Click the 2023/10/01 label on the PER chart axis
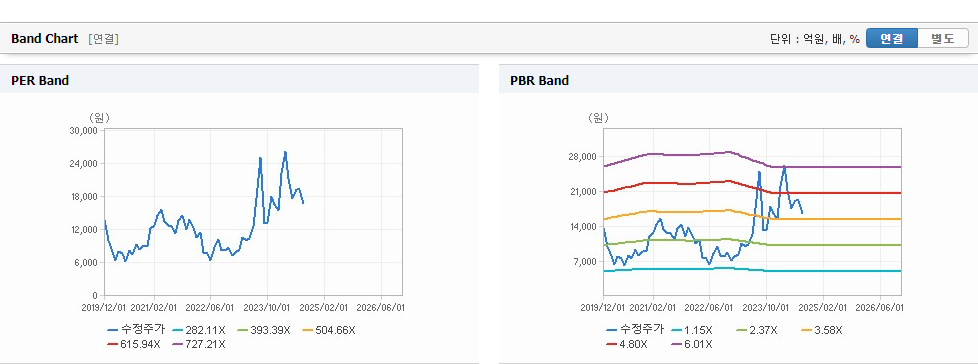The width and height of the screenshot is (978, 364). [267, 307]
